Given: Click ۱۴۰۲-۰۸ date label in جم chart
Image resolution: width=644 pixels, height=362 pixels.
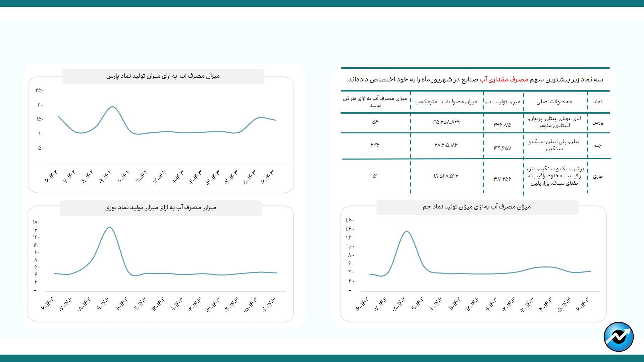Looking at the screenshot, I should (x=399, y=304).
